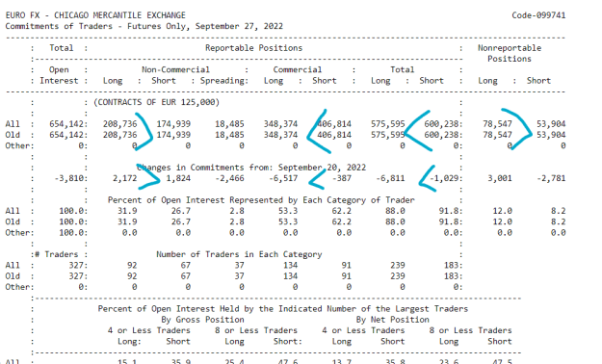Select the -2,466 spreading change
This screenshot has height=364, width=602.
tap(229, 178)
